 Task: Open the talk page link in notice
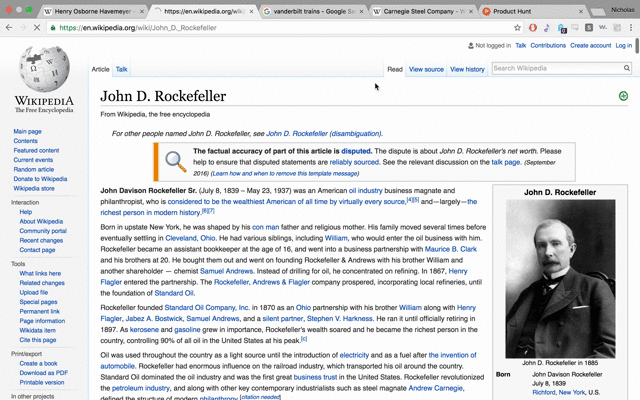(x=506, y=162)
